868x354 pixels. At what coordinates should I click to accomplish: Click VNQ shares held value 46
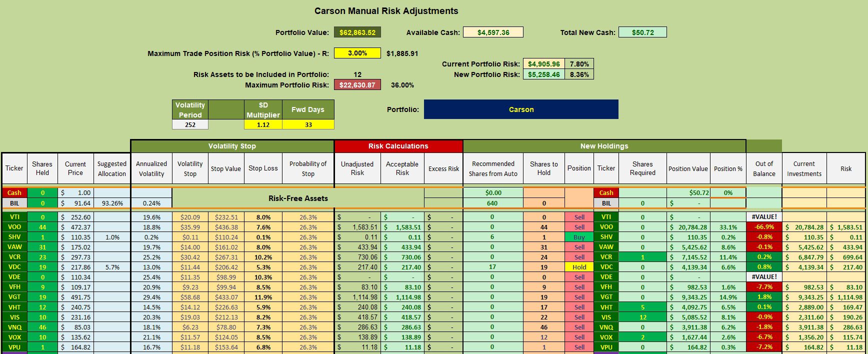[42, 327]
